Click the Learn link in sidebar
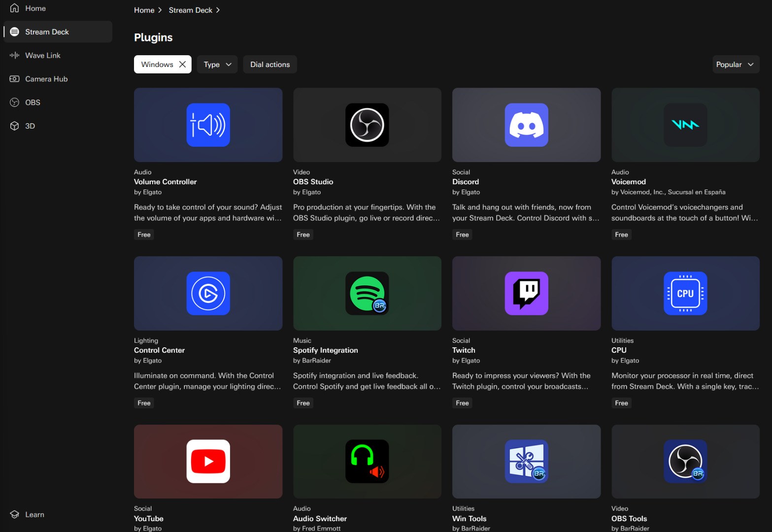 pyautogui.click(x=34, y=515)
